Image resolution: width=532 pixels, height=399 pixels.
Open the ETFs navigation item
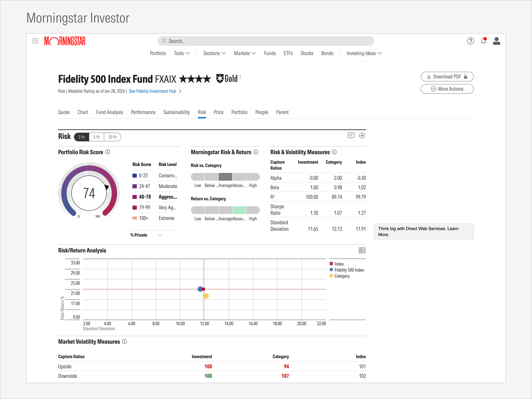pyautogui.click(x=288, y=53)
